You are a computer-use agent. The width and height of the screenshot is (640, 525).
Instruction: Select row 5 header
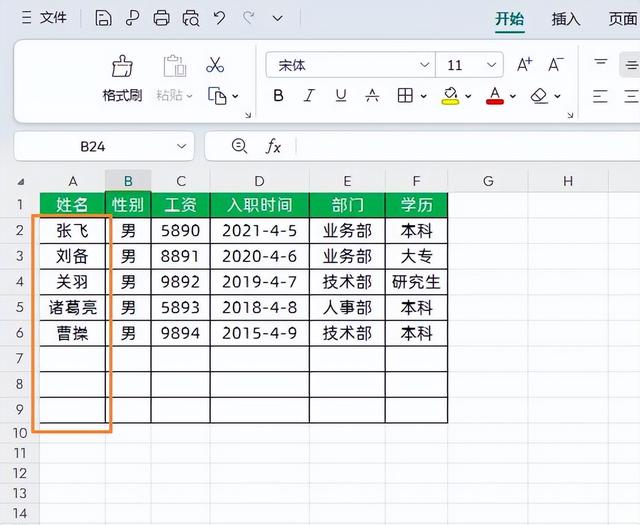(20, 307)
